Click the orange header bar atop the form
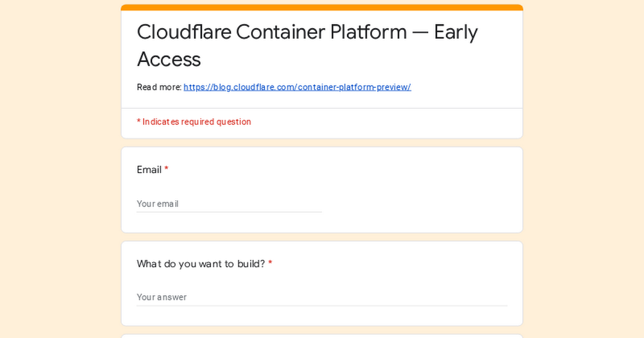The image size is (644, 338). coord(322,7)
